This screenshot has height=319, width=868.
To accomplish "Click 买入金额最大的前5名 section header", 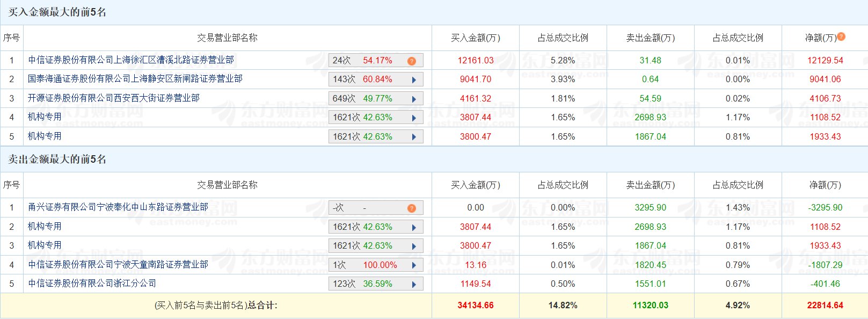I will click(57, 12).
